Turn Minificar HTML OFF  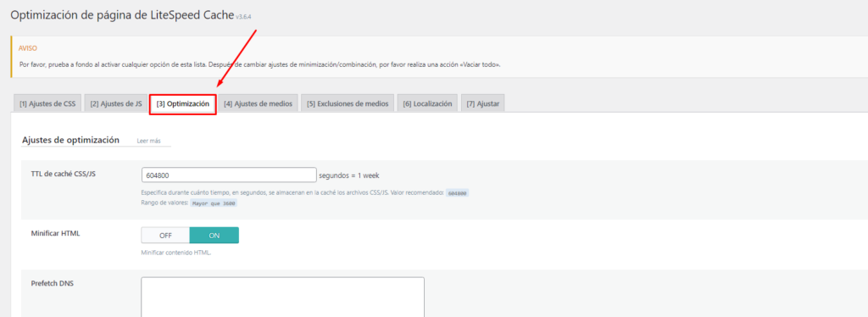tap(165, 235)
